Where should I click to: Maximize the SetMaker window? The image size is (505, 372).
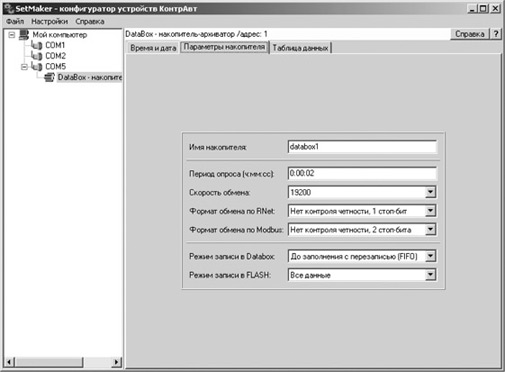point(483,8)
